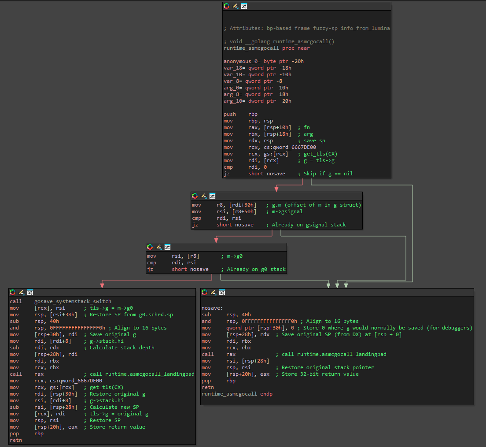Open color picker on the m->g0 block
Viewport: 486px width, 448px height.
150,247
